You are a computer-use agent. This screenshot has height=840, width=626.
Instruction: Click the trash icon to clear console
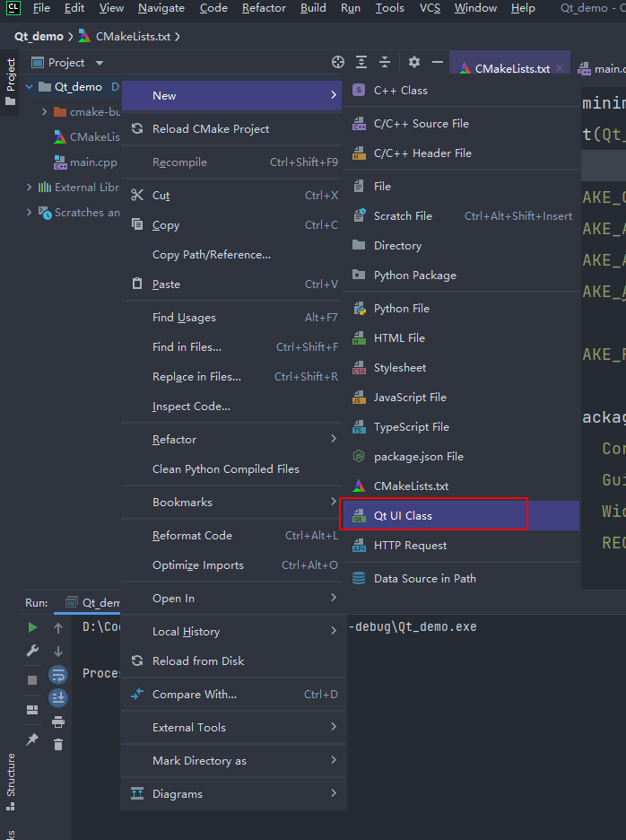click(58, 745)
